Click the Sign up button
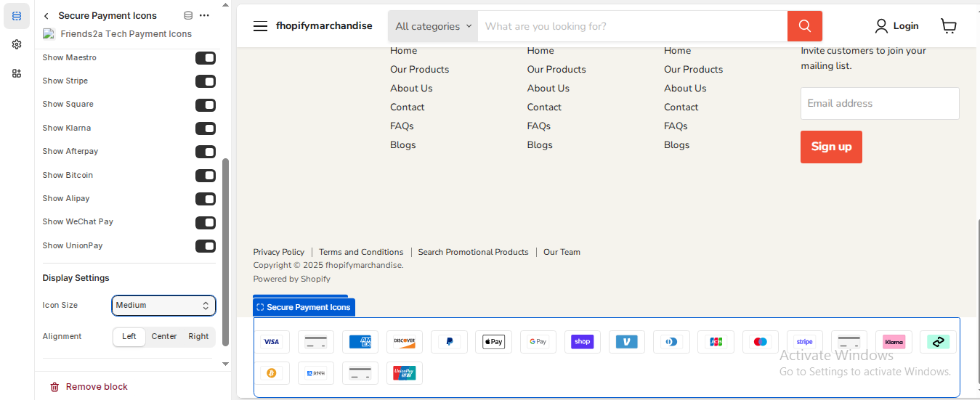This screenshot has width=980, height=400. 831,147
